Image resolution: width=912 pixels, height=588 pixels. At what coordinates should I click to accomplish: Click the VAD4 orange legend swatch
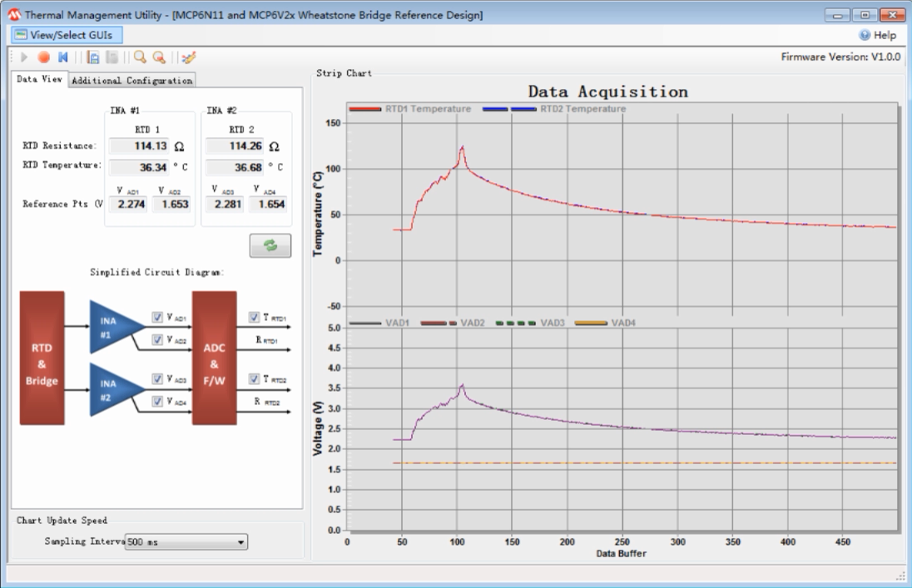tap(591, 323)
